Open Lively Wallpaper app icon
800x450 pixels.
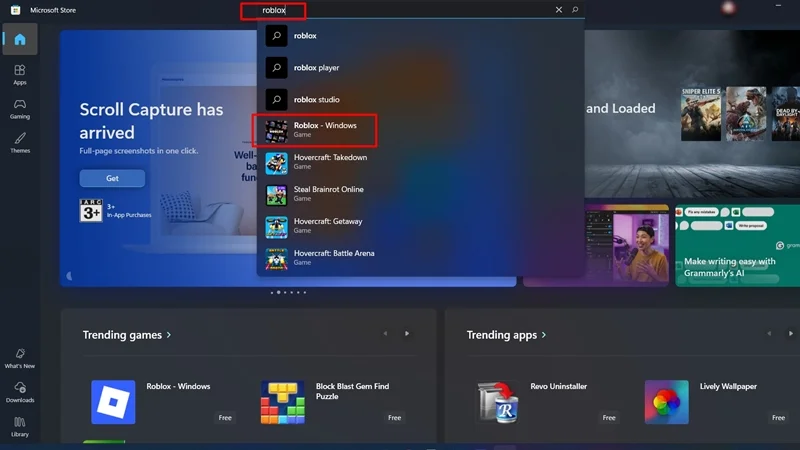666,402
